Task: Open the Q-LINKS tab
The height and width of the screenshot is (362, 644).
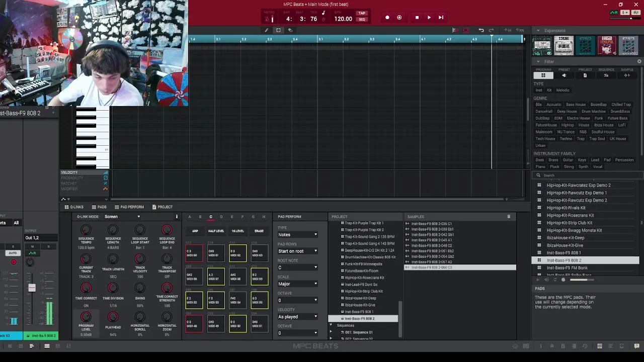Action: coord(74,207)
